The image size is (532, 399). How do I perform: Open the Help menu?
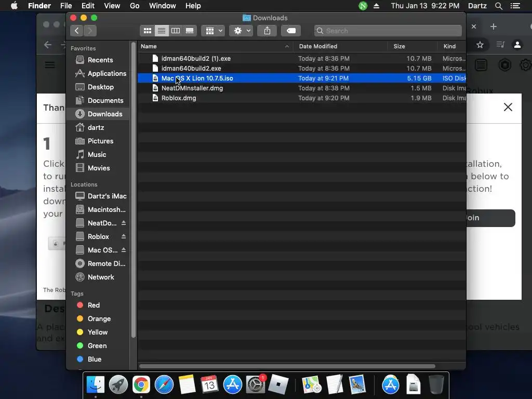click(193, 6)
